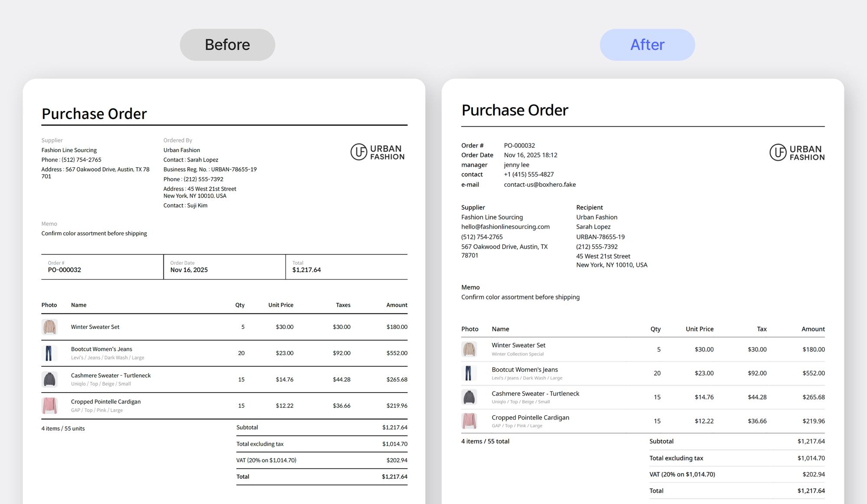This screenshot has width=867, height=504.
Task: Select the Cashmere Sweater photo in After
Action: coord(470,397)
